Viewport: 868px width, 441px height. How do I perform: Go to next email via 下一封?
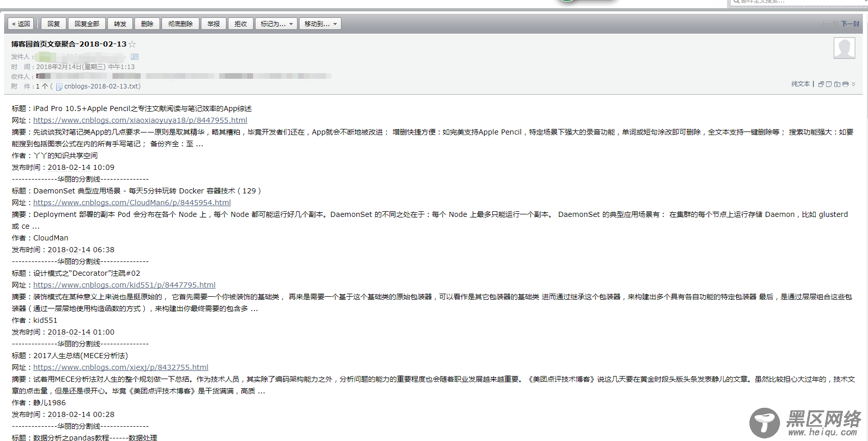850,24
